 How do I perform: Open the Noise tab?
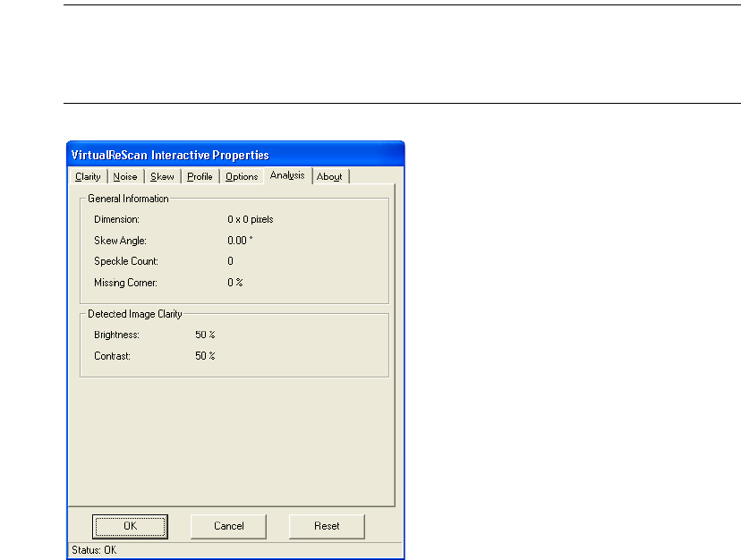click(125, 177)
